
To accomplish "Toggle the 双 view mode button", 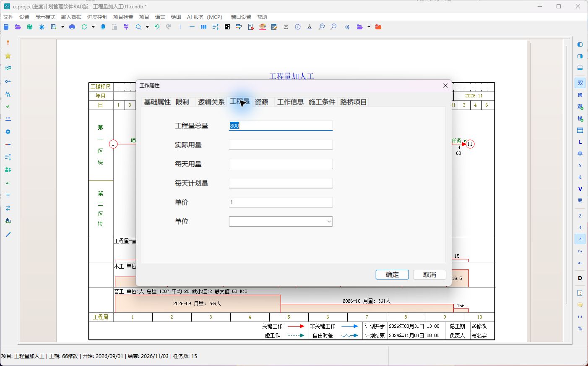I will click(580, 83).
